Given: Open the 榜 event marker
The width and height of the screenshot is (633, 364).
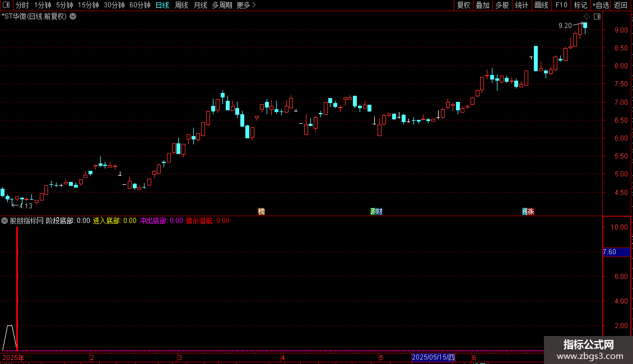Looking at the screenshot, I should pyautogui.click(x=261, y=212).
